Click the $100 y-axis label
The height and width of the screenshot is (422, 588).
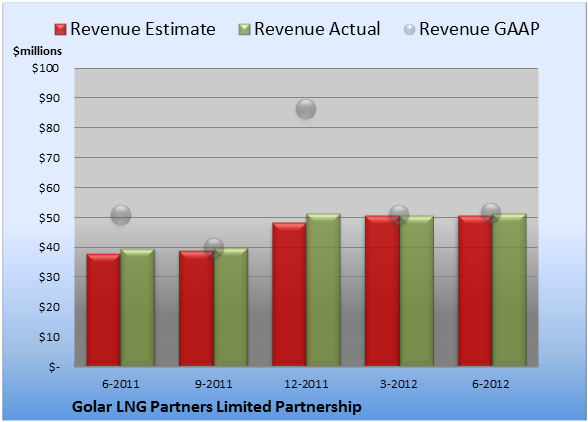pos(45,68)
